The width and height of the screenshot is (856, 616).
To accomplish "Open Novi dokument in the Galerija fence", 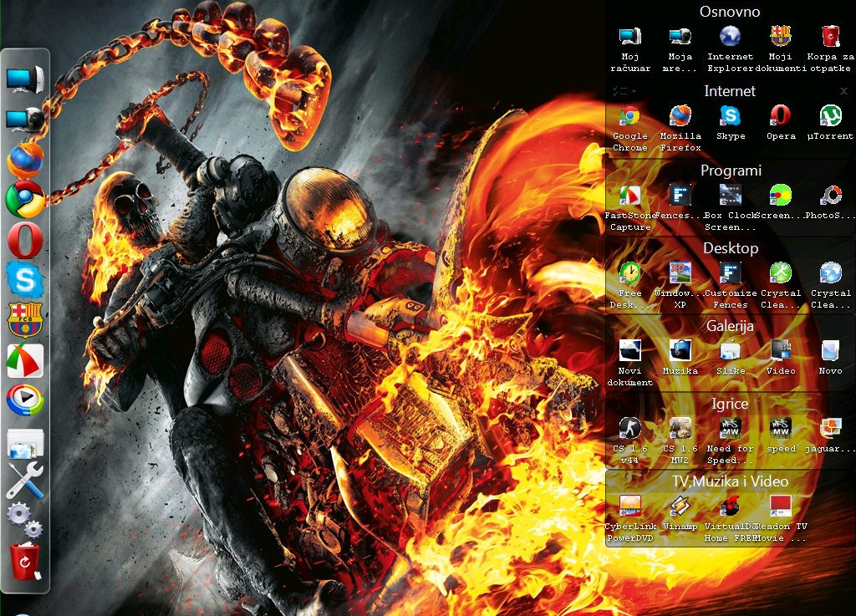I will point(630,351).
